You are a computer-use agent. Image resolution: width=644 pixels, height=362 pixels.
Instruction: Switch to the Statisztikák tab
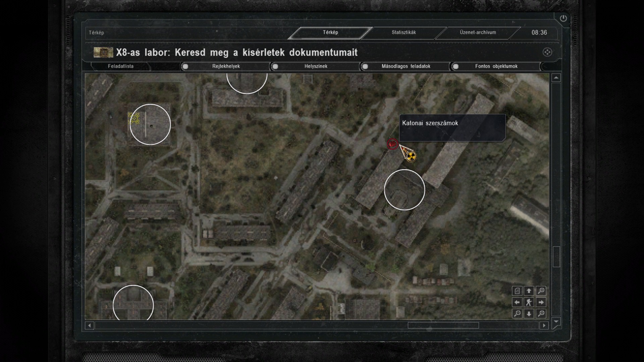pyautogui.click(x=404, y=33)
